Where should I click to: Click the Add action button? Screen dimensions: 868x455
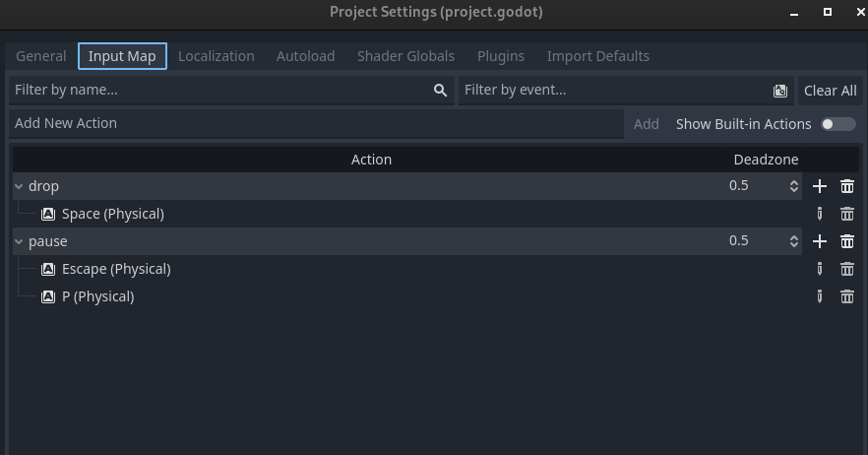click(646, 124)
